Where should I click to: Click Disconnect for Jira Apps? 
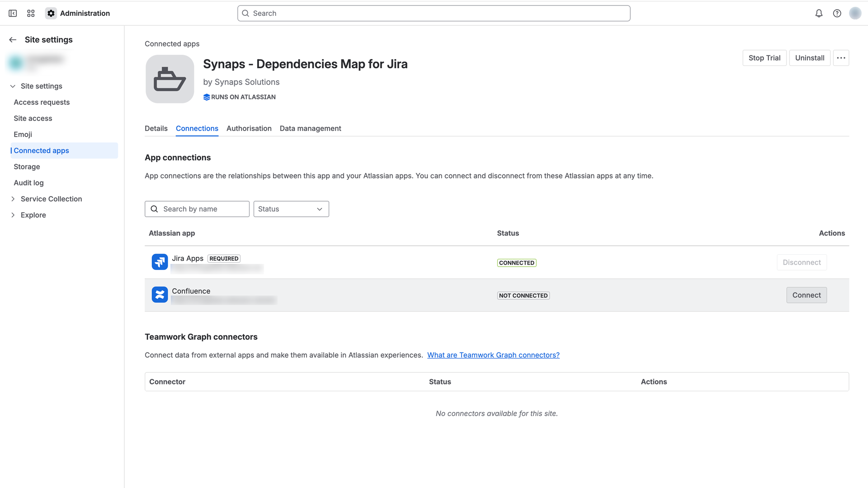pyautogui.click(x=802, y=263)
